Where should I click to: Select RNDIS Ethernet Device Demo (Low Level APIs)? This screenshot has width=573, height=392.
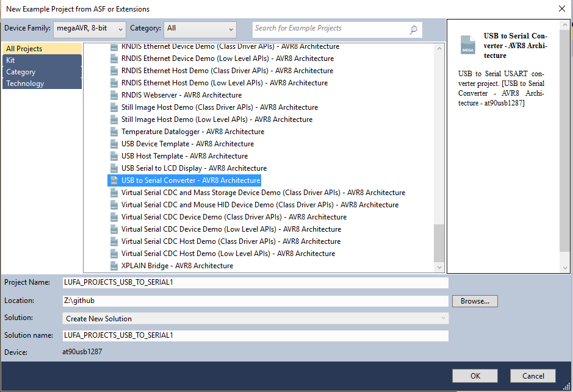[228, 59]
